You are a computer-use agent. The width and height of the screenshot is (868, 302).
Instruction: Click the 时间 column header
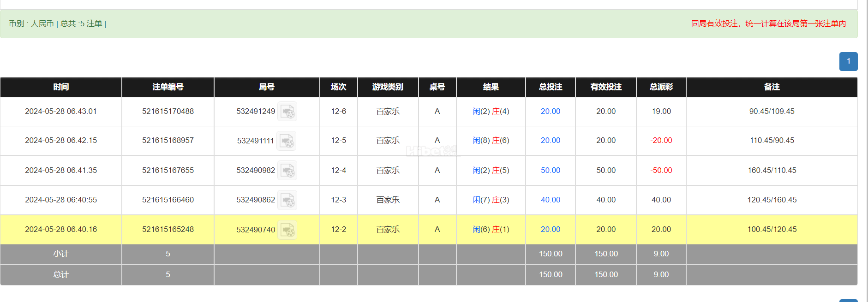tap(61, 87)
